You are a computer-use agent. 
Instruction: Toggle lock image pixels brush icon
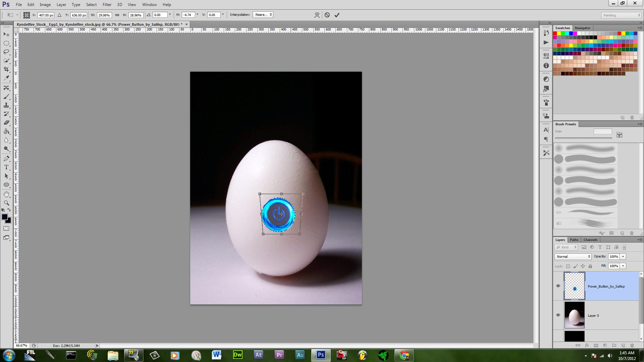click(575, 266)
